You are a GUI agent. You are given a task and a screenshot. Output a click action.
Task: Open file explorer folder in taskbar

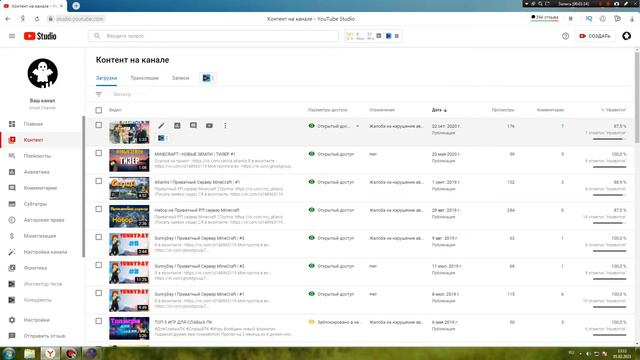(29, 353)
